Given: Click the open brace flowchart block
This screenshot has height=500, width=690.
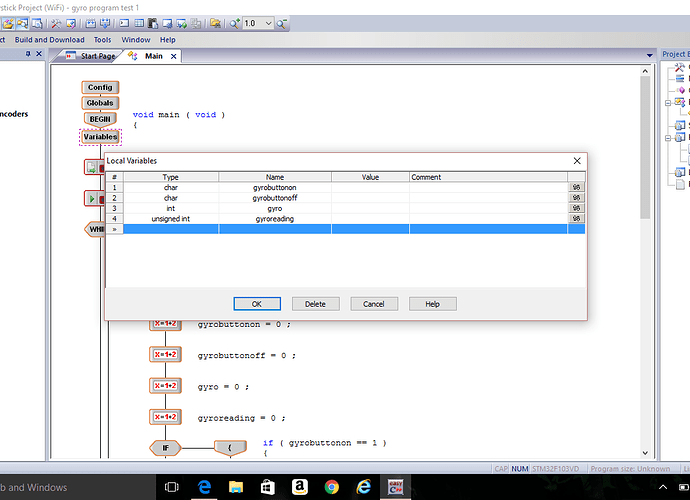Looking at the screenshot, I should pos(230,448).
